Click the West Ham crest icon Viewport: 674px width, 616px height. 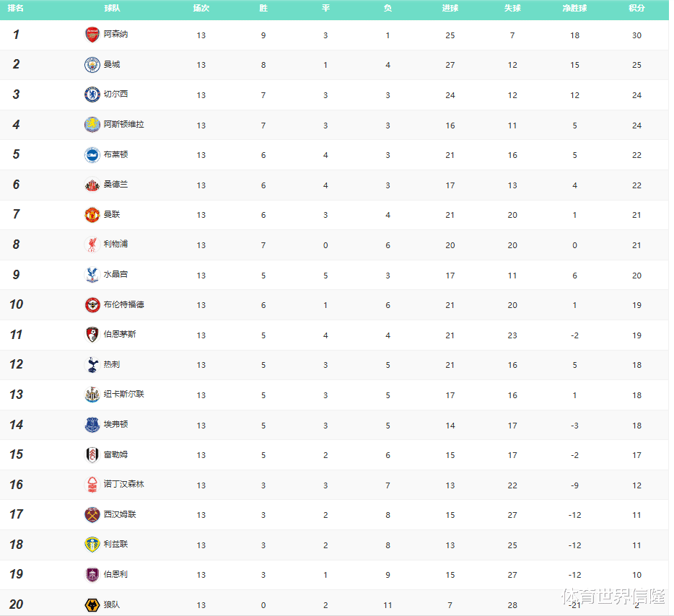pos(92,514)
